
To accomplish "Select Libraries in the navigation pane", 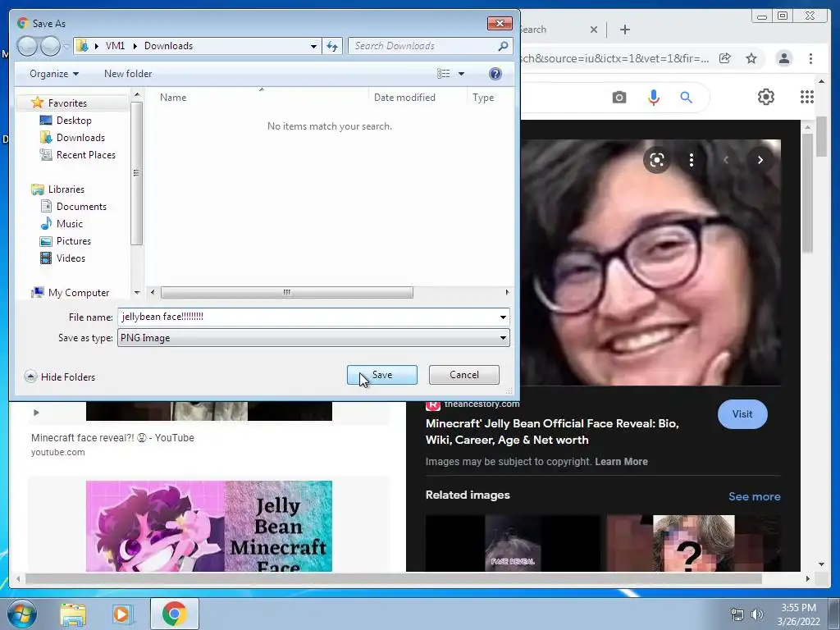I will (66, 189).
